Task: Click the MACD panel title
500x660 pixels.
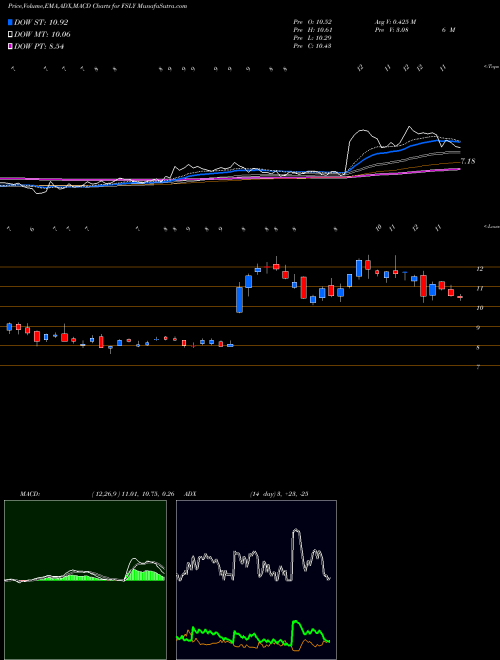Action: click(30, 494)
